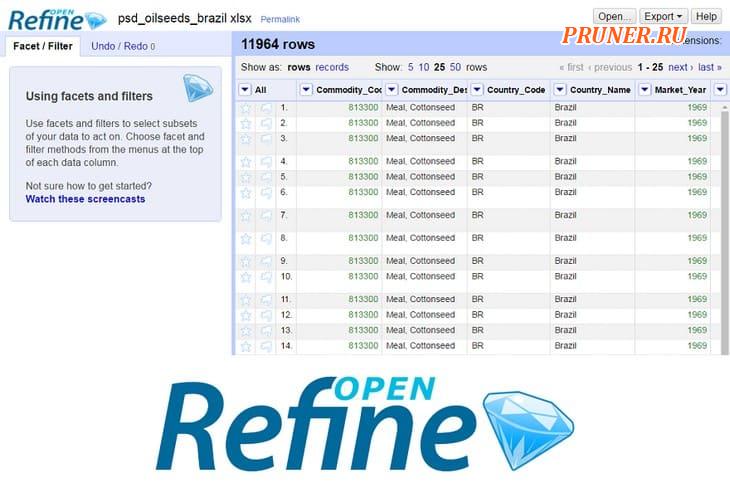Toggle star on row 3
Viewport: 730px width, 498px height.
(246, 139)
